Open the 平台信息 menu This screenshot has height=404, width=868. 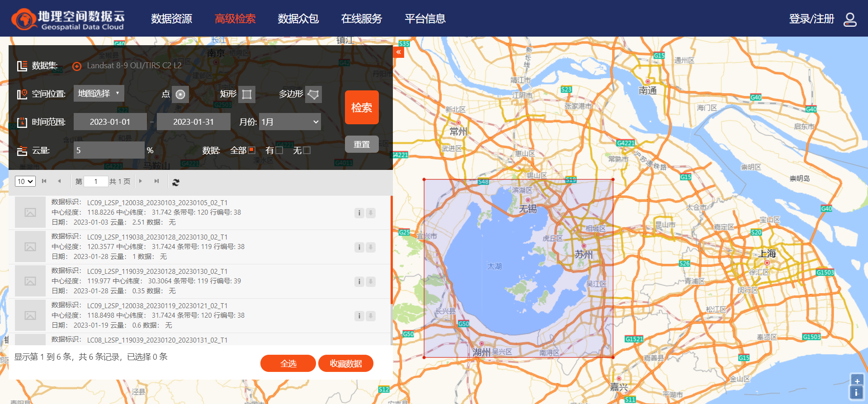tap(425, 19)
